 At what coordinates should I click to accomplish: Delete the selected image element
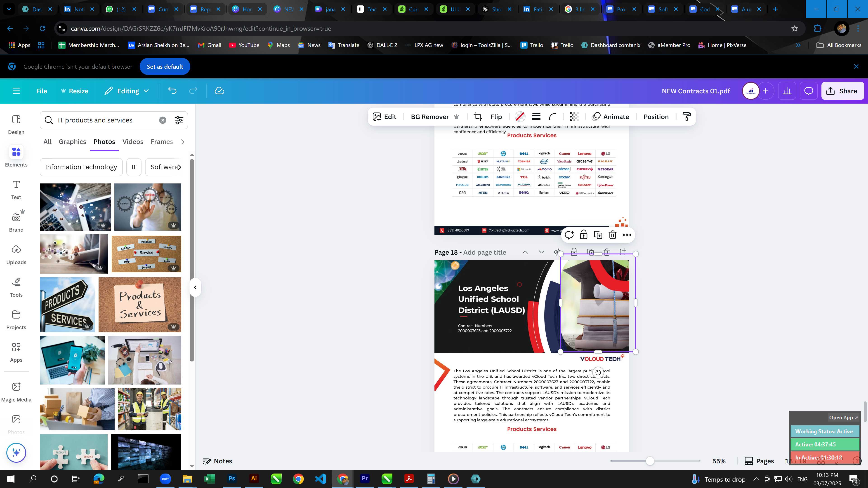(613, 235)
